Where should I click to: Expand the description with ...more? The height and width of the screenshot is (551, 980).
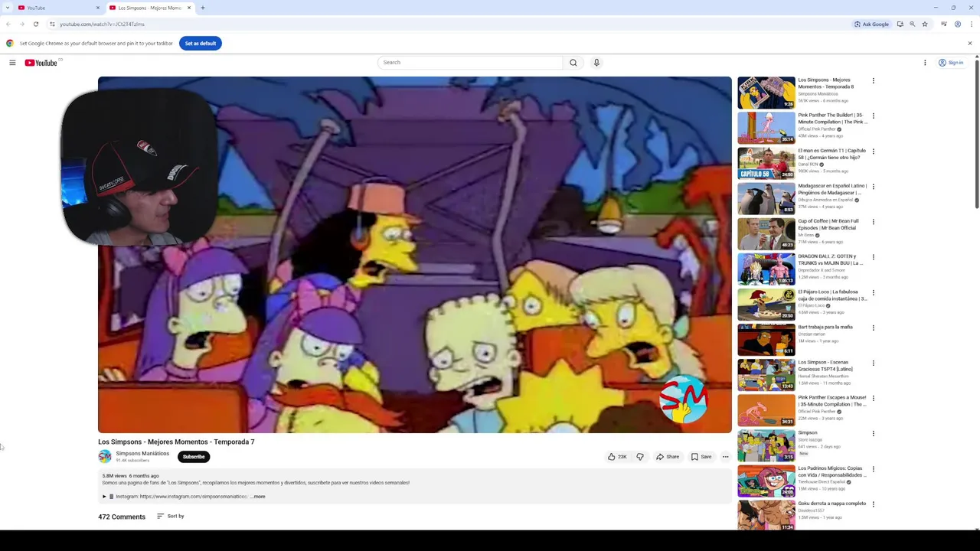pyautogui.click(x=258, y=497)
